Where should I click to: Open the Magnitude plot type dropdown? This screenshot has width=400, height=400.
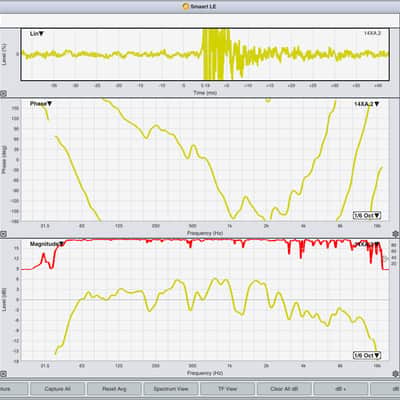pyautogui.click(x=46, y=244)
